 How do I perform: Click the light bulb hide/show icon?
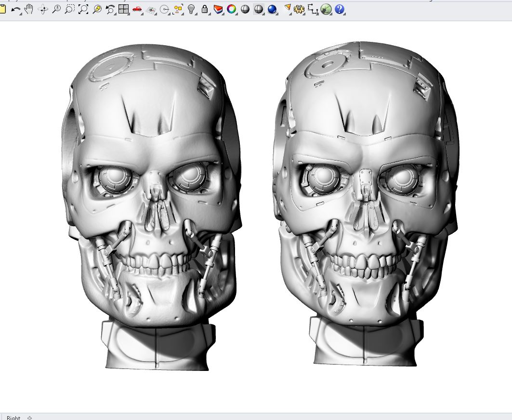(192, 9)
